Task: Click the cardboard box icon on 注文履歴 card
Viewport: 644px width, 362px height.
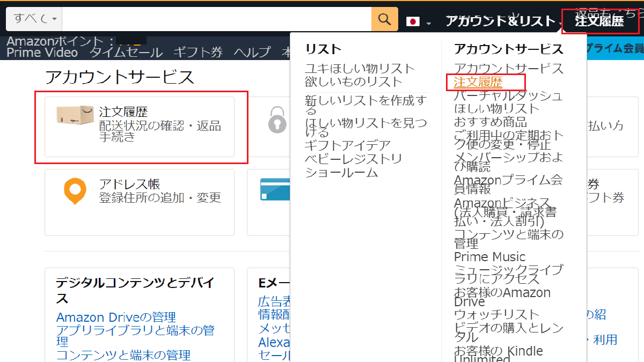Action: [75, 115]
